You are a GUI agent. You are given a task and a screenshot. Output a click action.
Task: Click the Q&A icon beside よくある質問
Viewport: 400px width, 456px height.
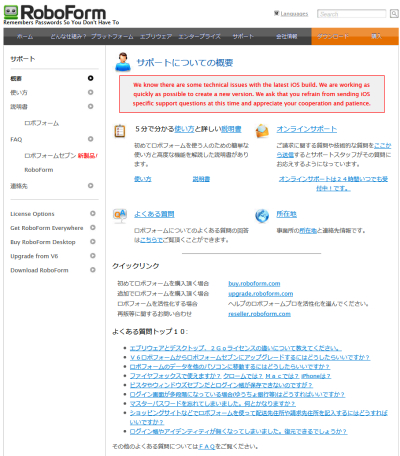click(x=120, y=215)
